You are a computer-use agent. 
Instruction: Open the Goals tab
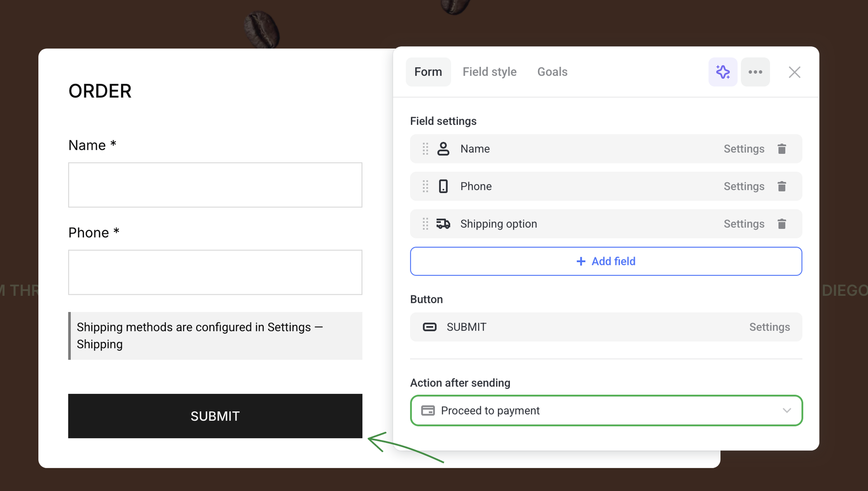[x=552, y=72]
